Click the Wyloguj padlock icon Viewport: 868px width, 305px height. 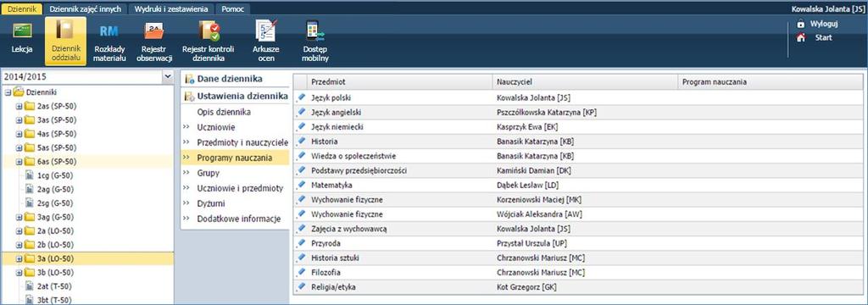tap(800, 24)
